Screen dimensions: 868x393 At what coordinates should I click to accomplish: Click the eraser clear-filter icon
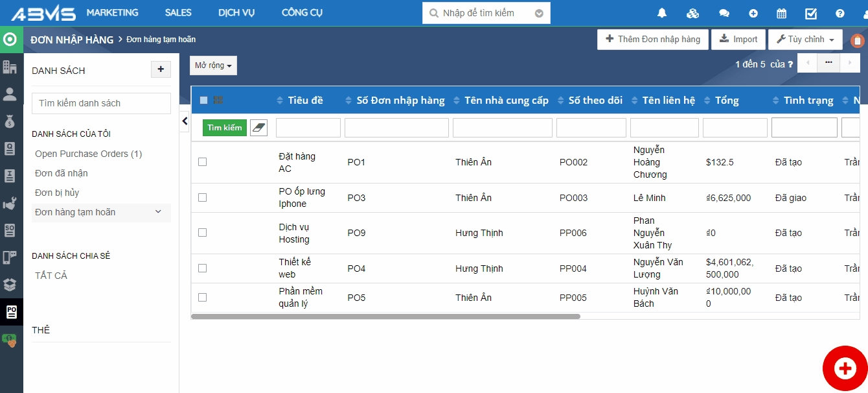click(258, 128)
